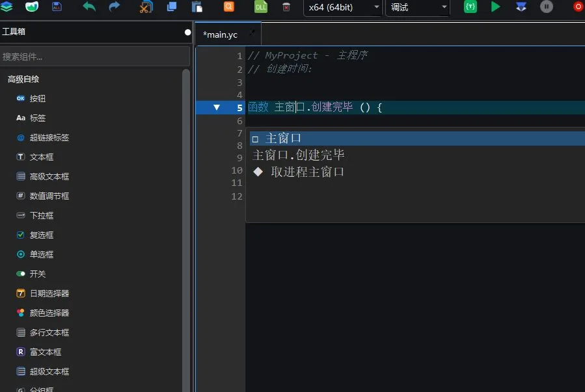Select the 超级文本框 component
585x392 pixels.
(x=49, y=371)
